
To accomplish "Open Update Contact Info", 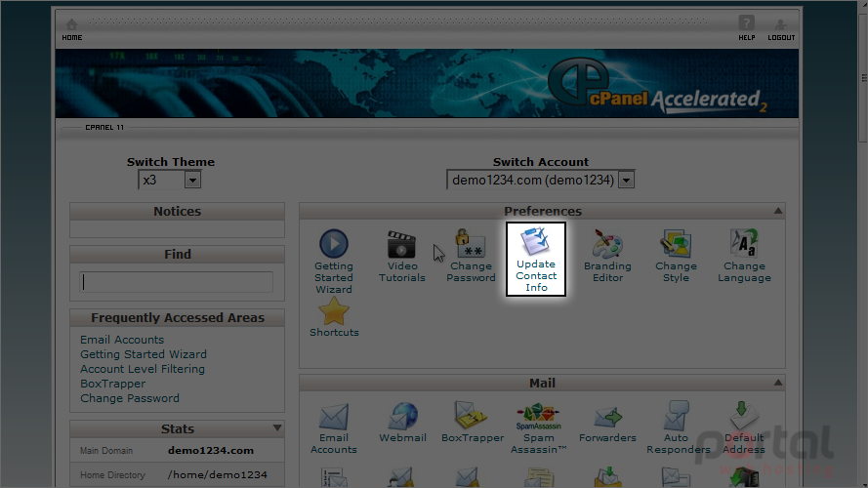I will [536, 259].
